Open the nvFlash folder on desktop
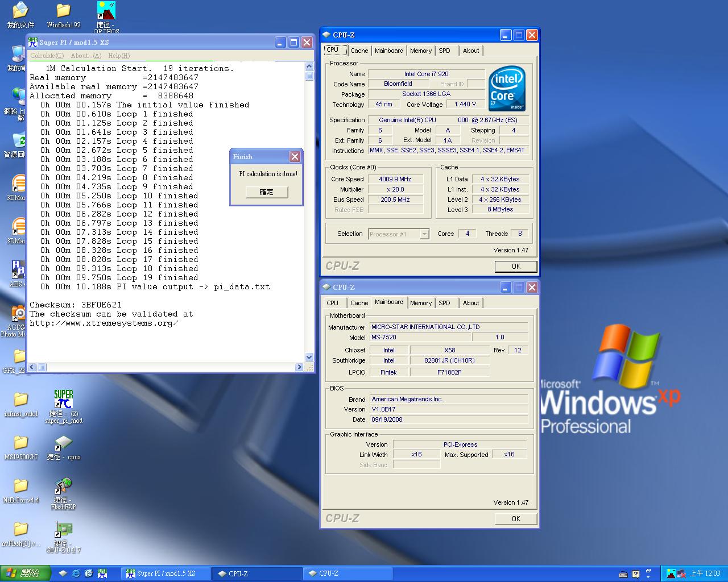Image resolution: width=728 pixels, height=582 pixels. point(20,534)
